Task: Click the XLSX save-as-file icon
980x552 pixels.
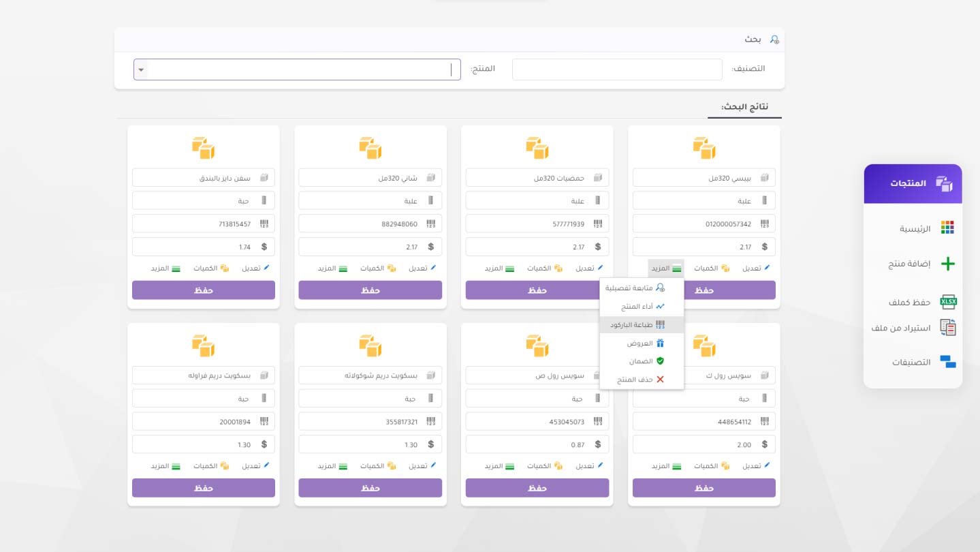Action: (947, 302)
